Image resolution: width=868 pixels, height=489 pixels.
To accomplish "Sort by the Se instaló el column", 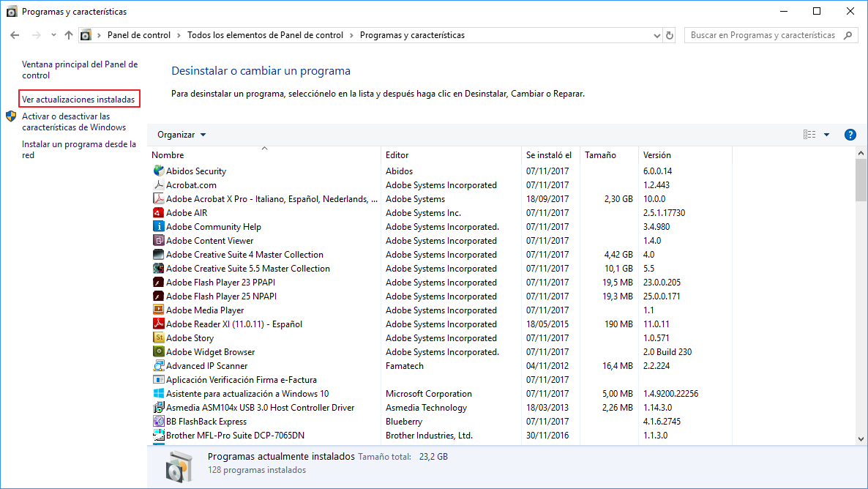I will coord(550,155).
